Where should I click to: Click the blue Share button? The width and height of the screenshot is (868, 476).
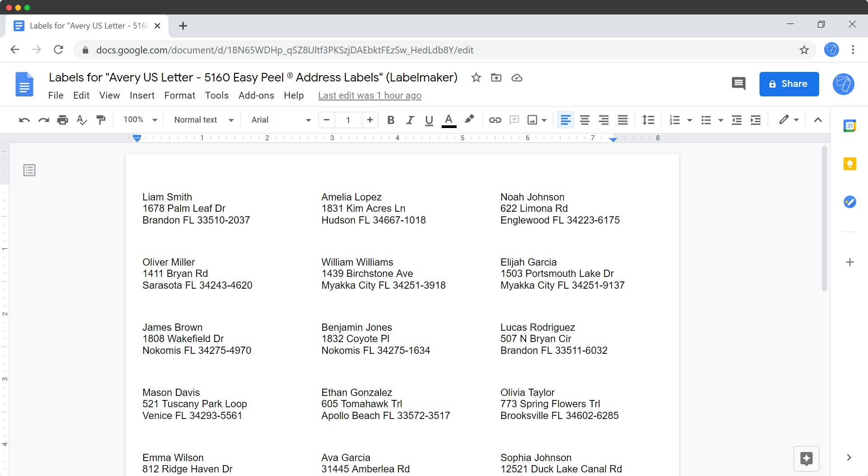coord(789,84)
